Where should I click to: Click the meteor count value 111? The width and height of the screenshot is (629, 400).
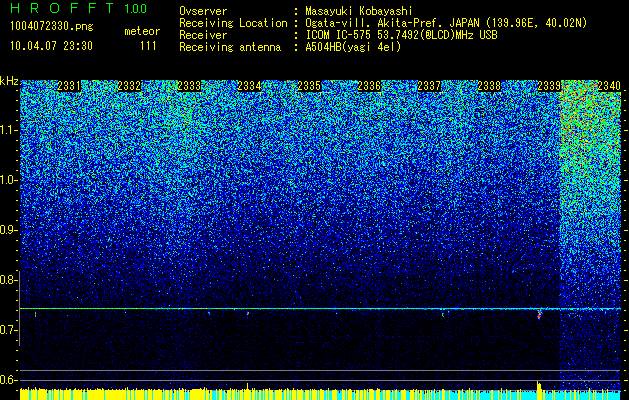148,46
